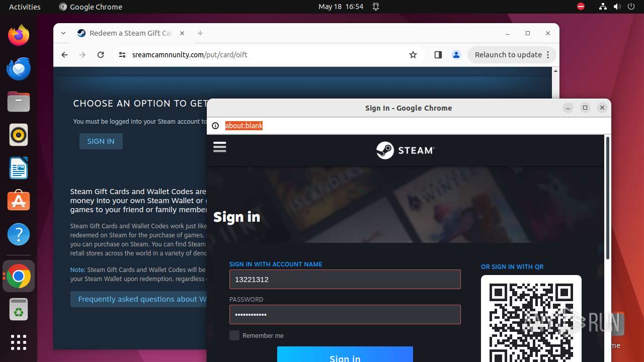The height and width of the screenshot is (362, 644).
Task: Open the Trash icon in dock
Action: click(x=19, y=309)
